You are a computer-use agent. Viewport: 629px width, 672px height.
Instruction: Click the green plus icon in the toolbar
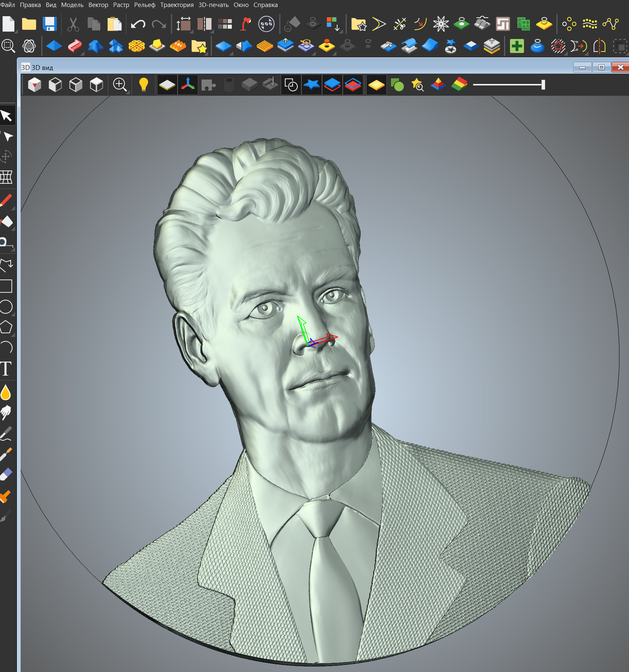(x=517, y=46)
